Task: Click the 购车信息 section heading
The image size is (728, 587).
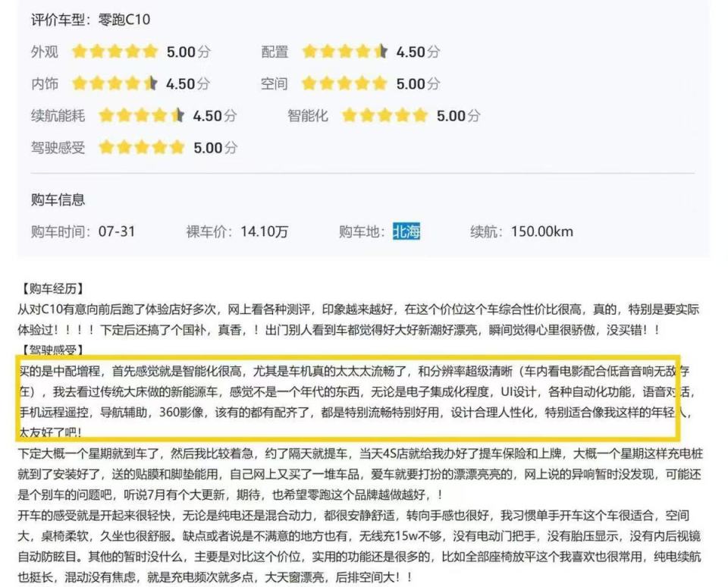Action: coord(58,199)
